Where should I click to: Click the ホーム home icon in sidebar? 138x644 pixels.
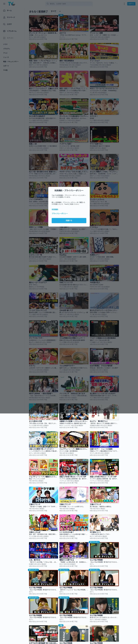click(4, 11)
